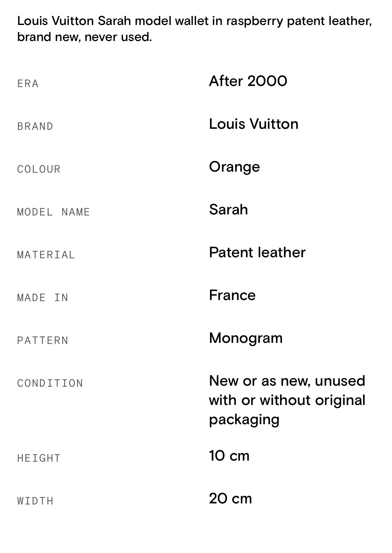Click the BRAND label
The width and height of the screenshot is (392, 553).
tap(35, 126)
